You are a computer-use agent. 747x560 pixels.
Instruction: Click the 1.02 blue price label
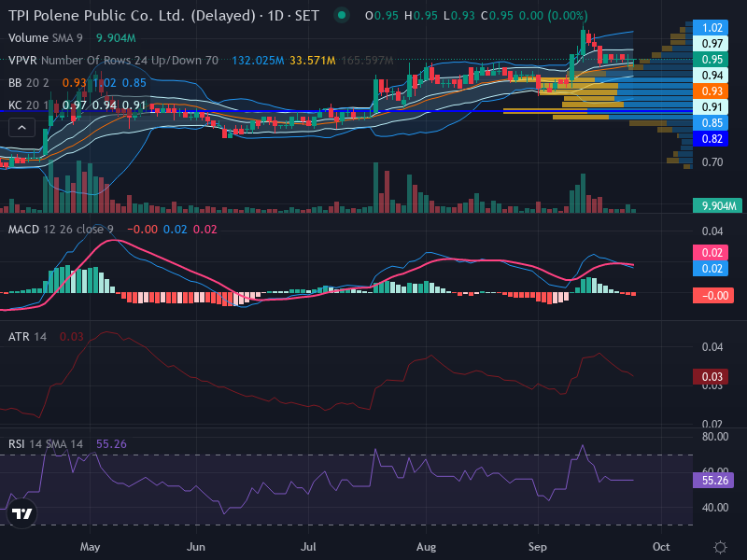pyautogui.click(x=711, y=28)
